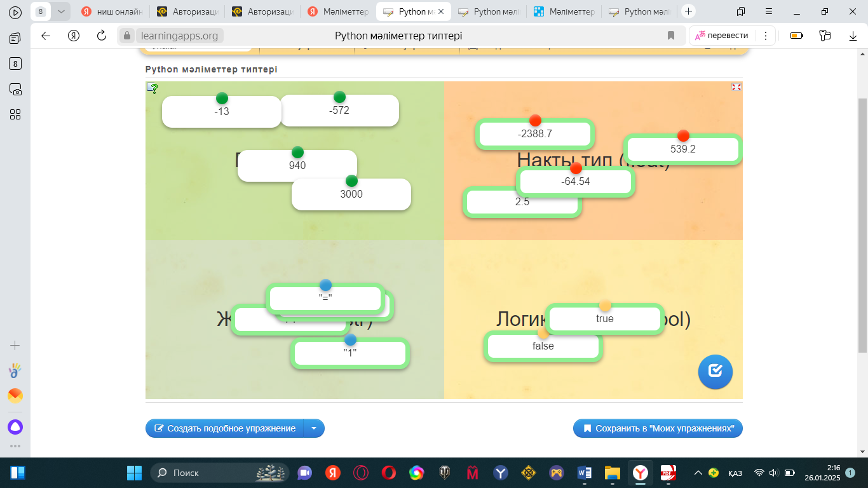
Task: Select the "1" string card
Action: 350,353
